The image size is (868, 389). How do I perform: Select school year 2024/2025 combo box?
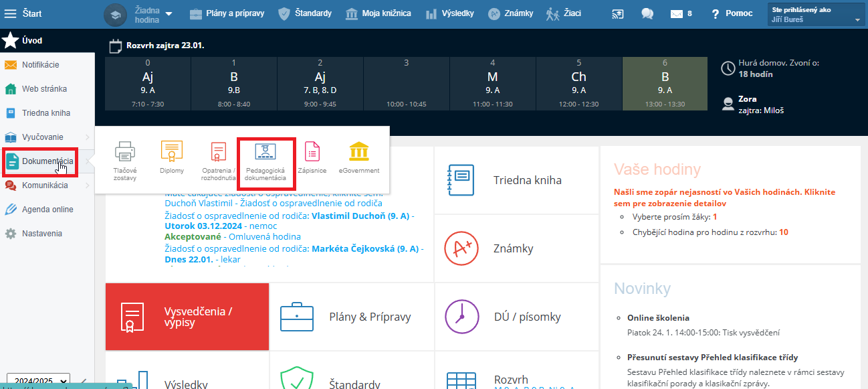click(37, 380)
